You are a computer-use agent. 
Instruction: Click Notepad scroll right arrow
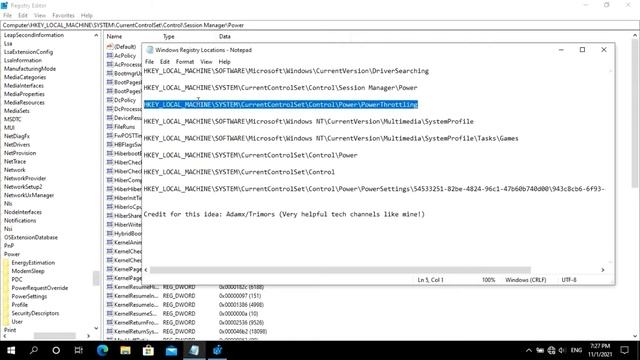(603, 270)
